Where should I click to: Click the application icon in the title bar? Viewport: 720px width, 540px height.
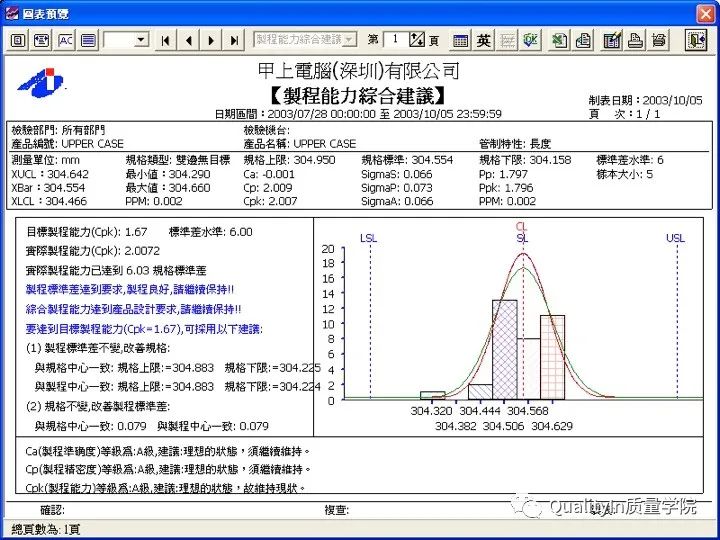(12, 13)
